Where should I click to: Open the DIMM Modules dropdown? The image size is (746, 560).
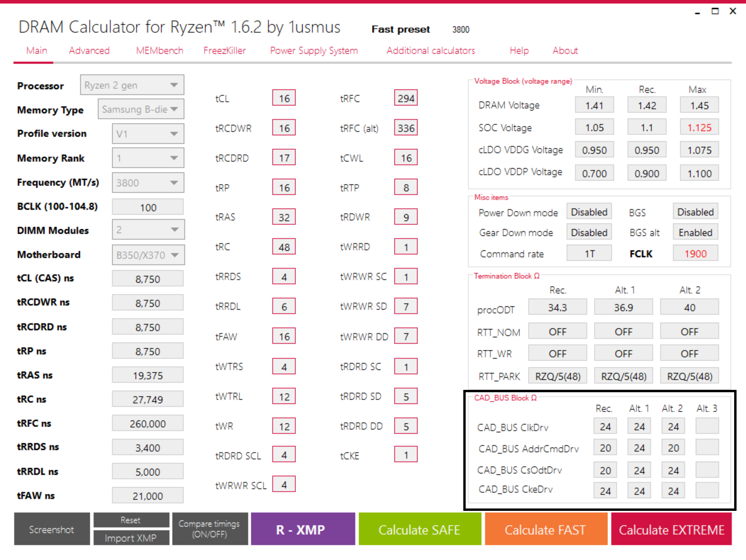point(148,230)
